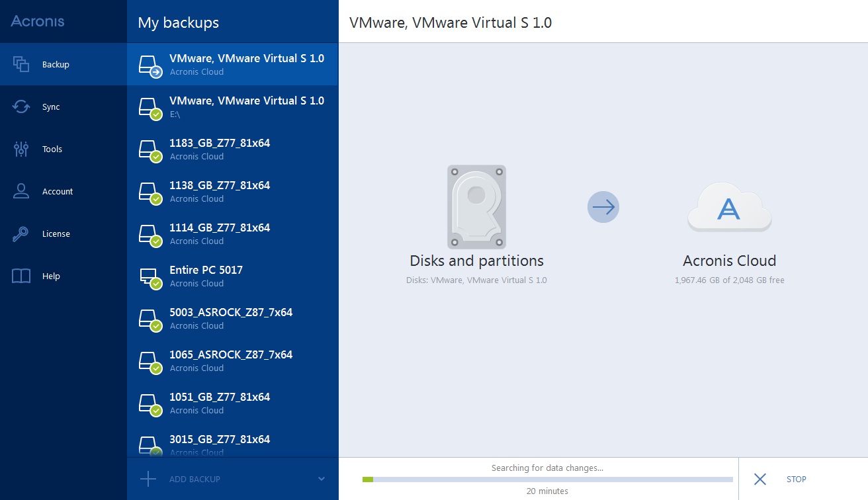
Task: Open the License key icon
Action: tap(21, 233)
